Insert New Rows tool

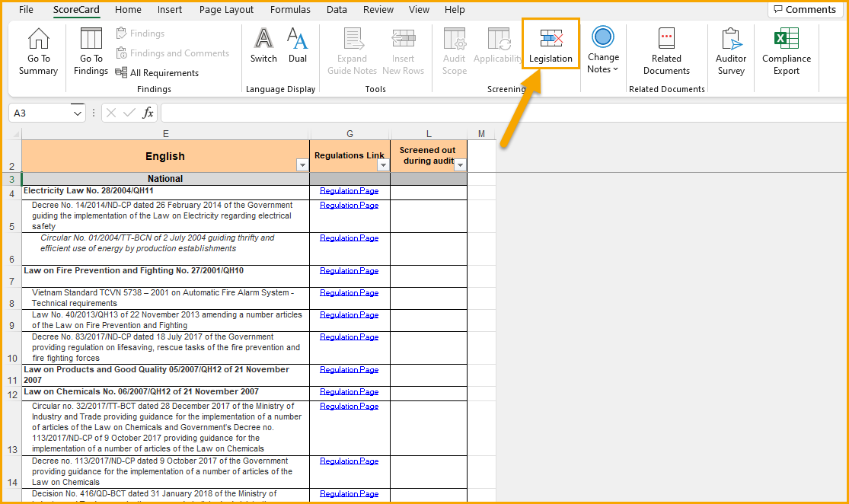pos(404,52)
